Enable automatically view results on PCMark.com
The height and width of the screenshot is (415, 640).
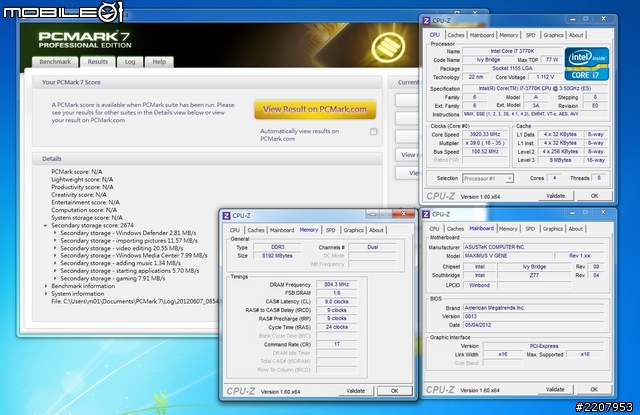pos(373,131)
